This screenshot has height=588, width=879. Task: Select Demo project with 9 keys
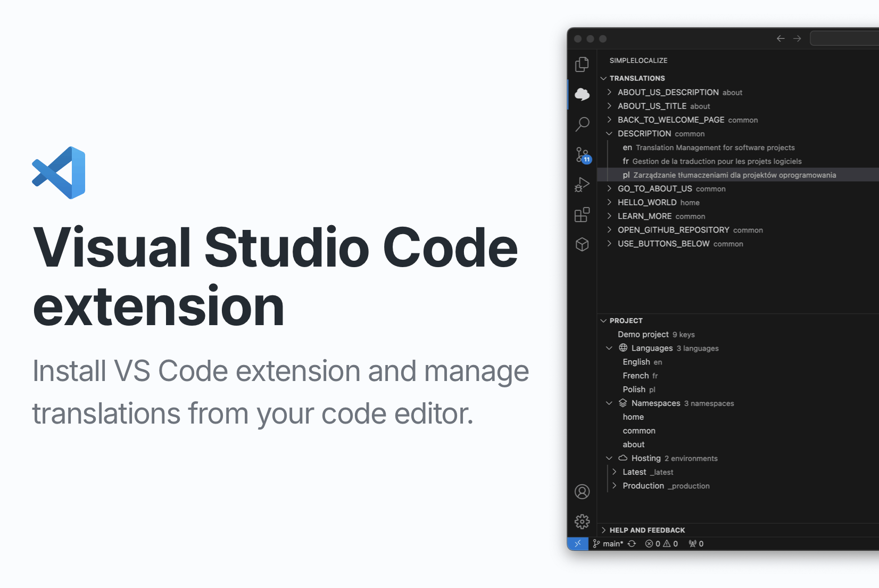[643, 334]
